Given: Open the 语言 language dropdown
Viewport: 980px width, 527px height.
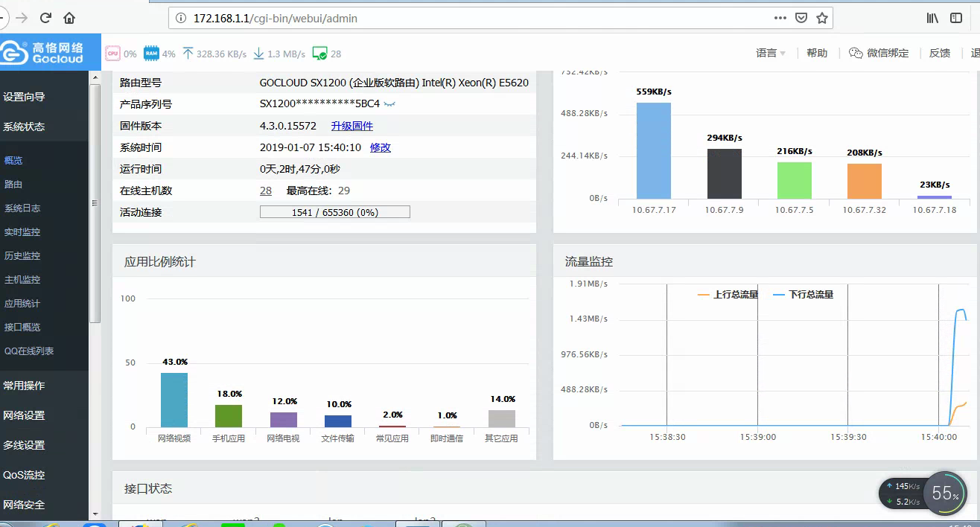Looking at the screenshot, I should [771, 54].
